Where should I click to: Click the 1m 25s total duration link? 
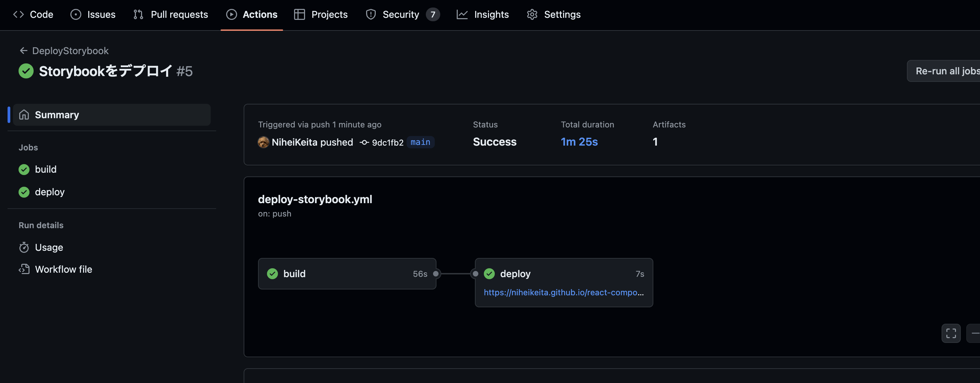(x=579, y=142)
